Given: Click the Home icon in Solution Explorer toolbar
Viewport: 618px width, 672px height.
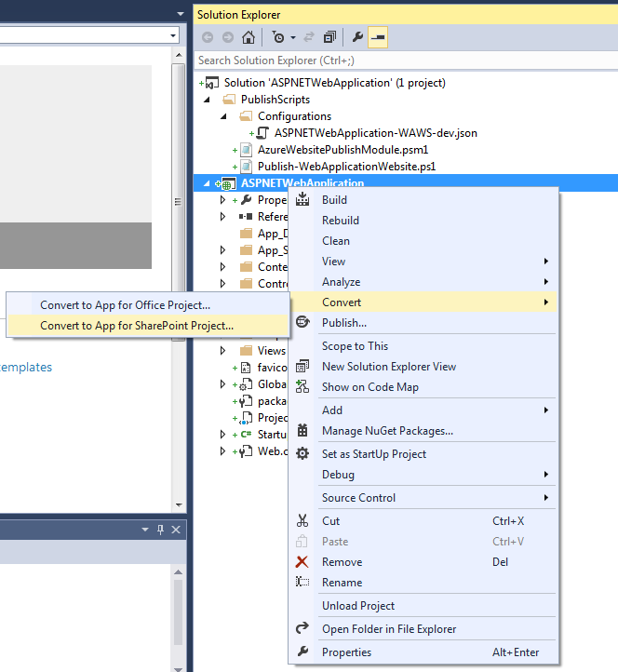Looking at the screenshot, I should 249,38.
